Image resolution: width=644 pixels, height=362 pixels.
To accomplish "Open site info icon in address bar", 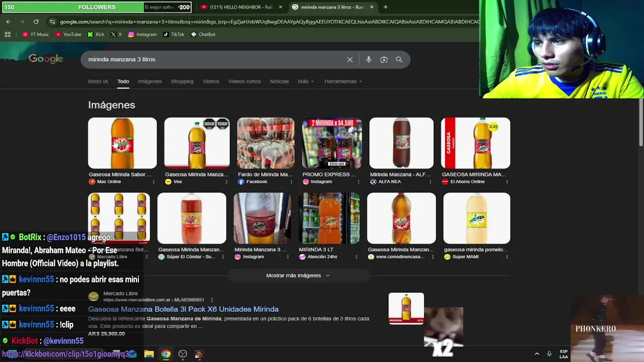I will [52, 22].
